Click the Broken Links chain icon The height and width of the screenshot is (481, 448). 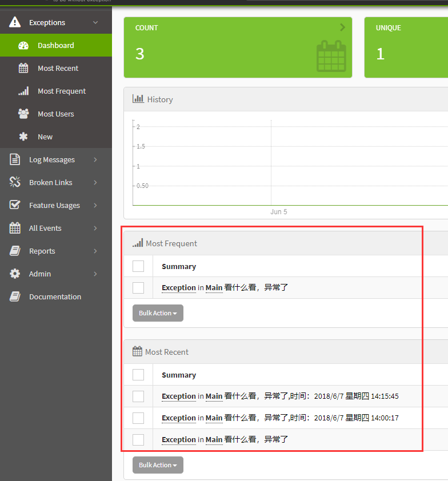click(x=15, y=182)
